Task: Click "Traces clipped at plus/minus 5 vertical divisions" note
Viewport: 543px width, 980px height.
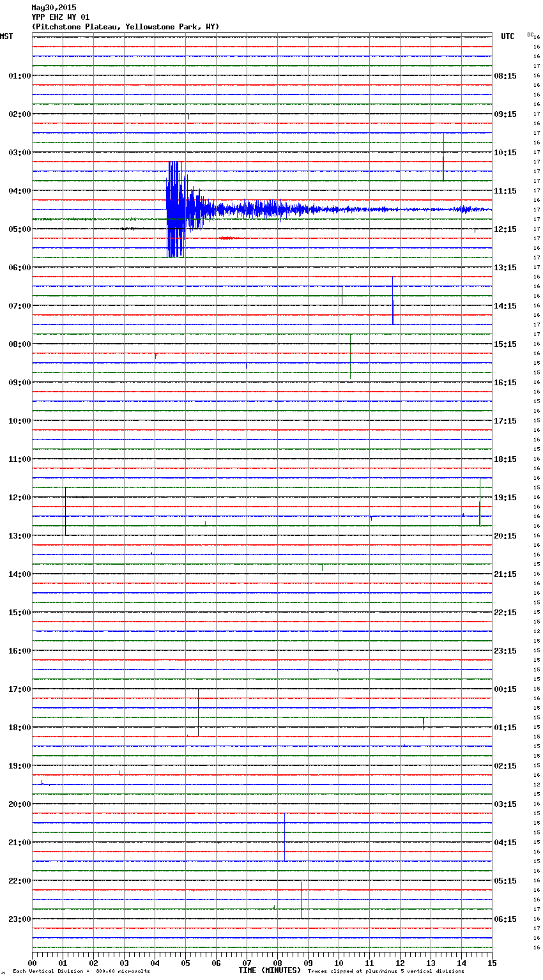Action: [386, 972]
